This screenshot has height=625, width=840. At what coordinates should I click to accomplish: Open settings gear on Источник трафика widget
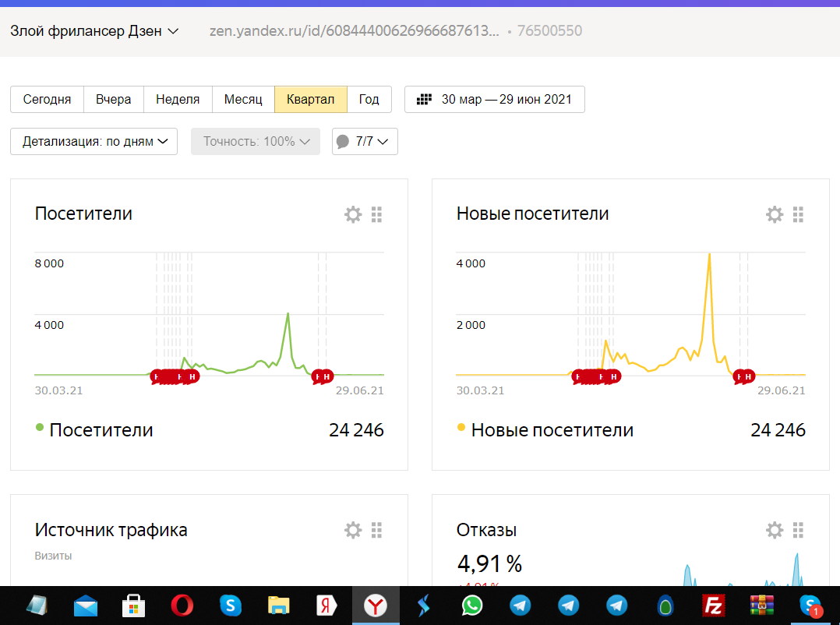tap(353, 530)
